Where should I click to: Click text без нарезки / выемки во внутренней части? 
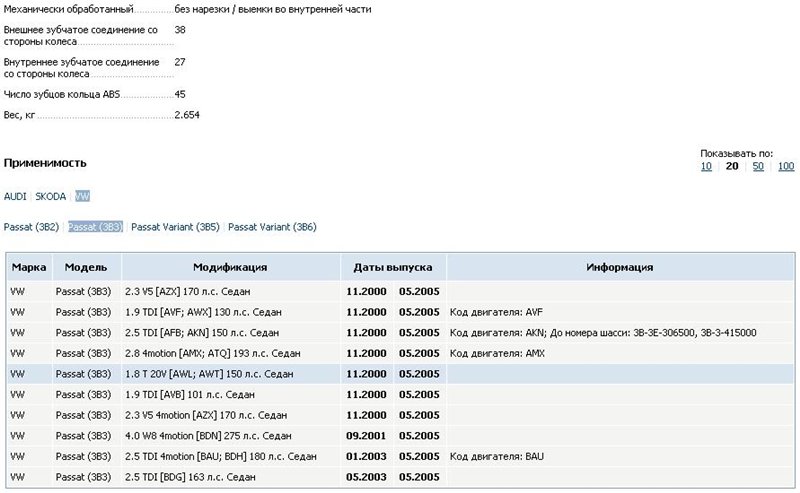pyautogui.click(x=273, y=9)
